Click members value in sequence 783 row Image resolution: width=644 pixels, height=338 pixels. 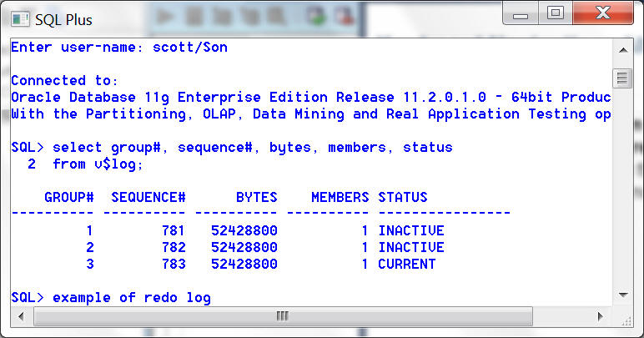click(x=365, y=264)
